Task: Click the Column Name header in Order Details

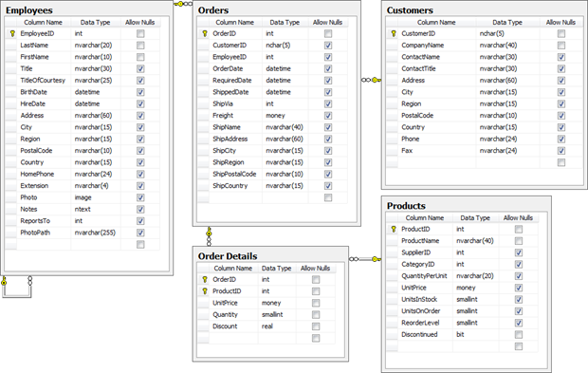Action: pyautogui.click(x=233, y=268)
